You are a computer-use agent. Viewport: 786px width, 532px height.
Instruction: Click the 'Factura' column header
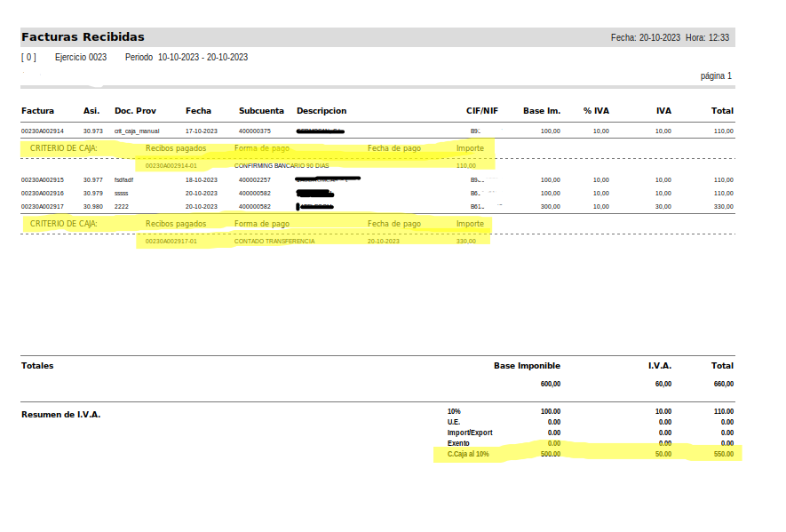click(x=37, y=111)
